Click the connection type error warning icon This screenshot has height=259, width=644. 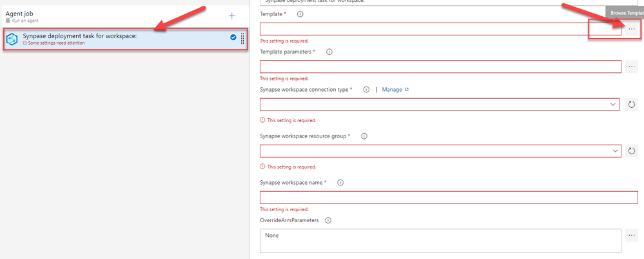tap(262, 120)
